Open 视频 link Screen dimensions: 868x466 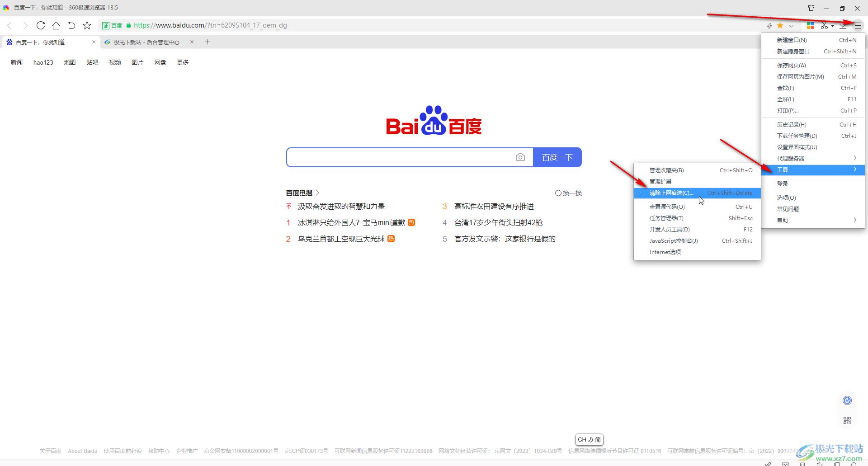tap(115, 62)
